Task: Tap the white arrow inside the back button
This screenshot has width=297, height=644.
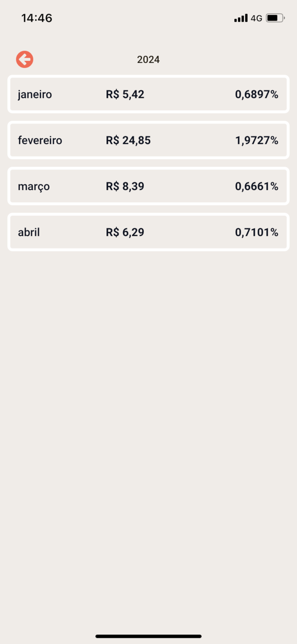Action: [x=24, y=59]
